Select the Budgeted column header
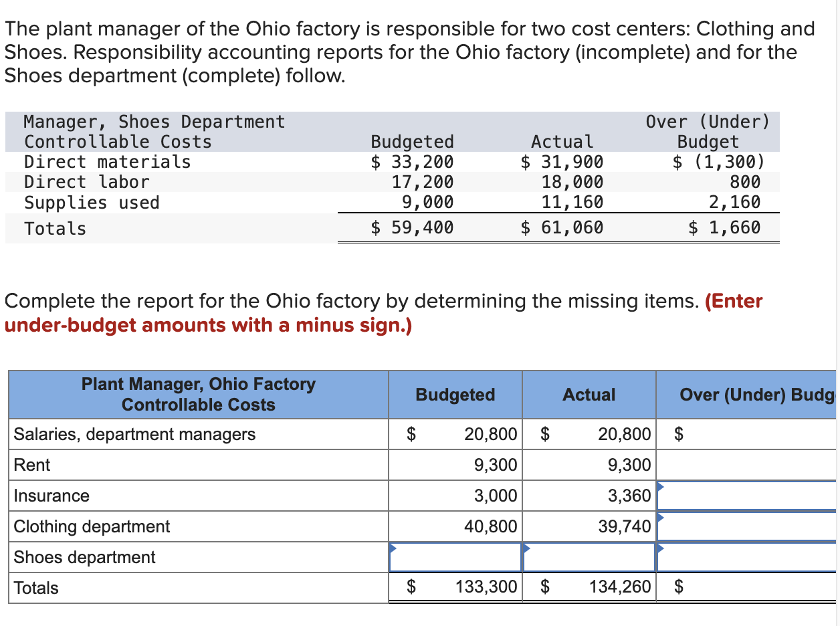 pyautogui.click(x=455, y=395)
